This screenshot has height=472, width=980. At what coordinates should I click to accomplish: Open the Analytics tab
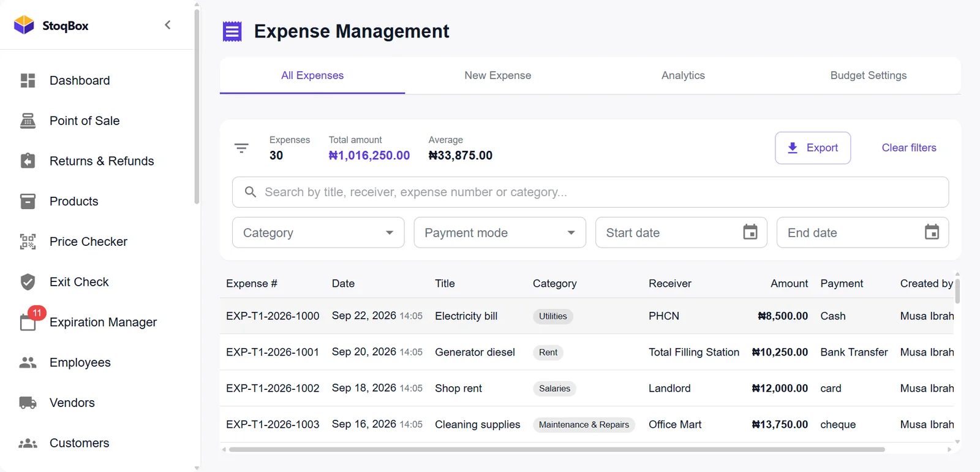pos(683,75)
